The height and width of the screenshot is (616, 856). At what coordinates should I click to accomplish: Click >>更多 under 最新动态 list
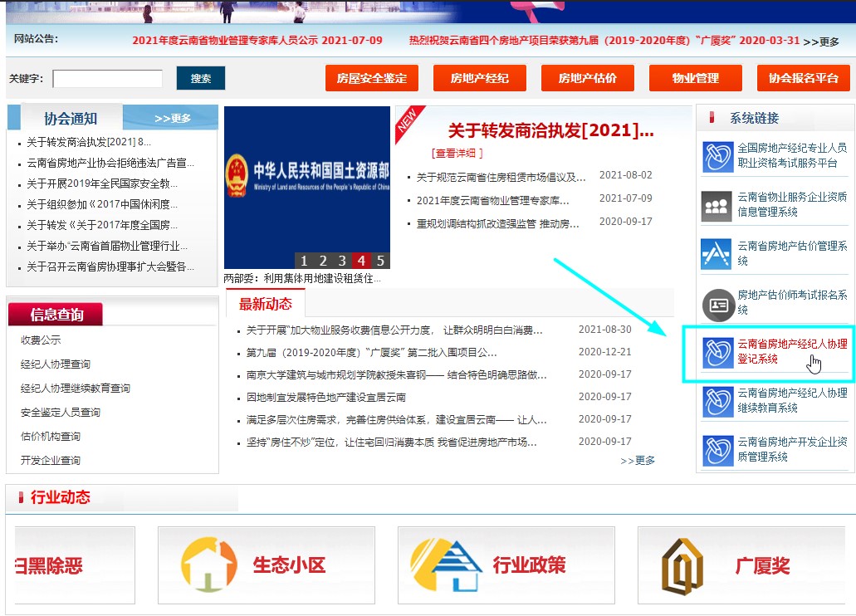pos(638,461)
